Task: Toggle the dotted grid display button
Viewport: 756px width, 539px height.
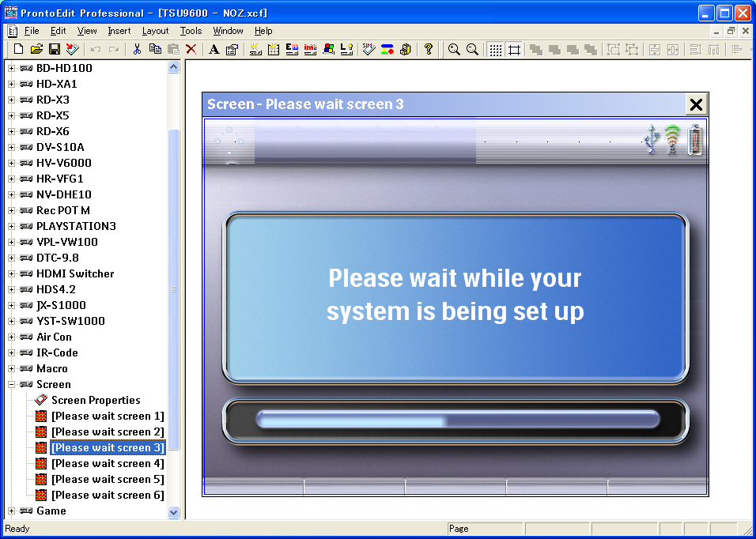Action: pyautogui.click(x=495, y=49)
